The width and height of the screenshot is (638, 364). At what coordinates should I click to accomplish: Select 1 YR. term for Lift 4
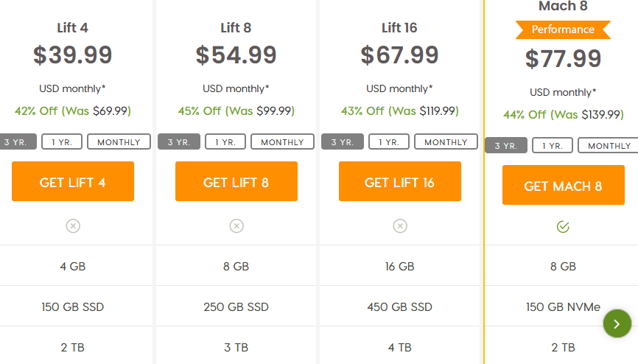62,141
